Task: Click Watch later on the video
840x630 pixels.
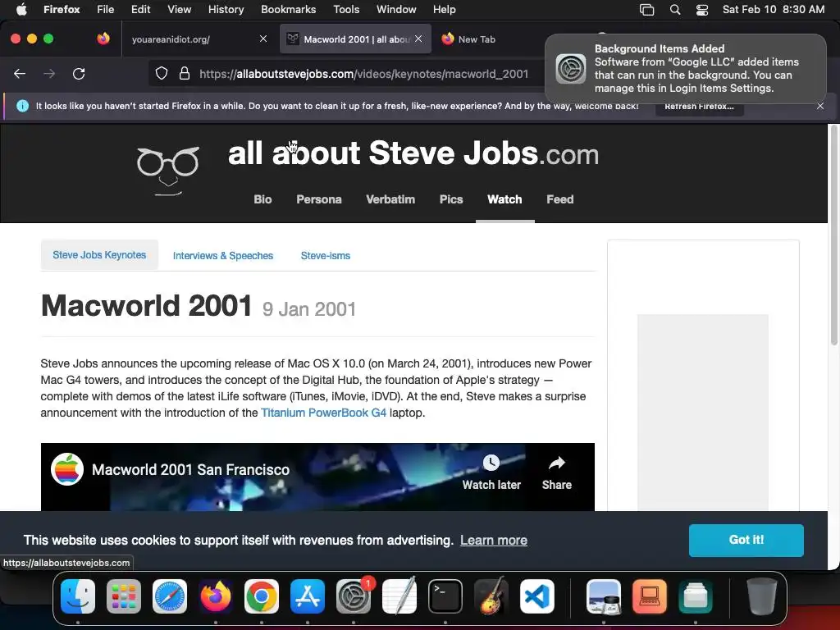Action: click(491, 472)
